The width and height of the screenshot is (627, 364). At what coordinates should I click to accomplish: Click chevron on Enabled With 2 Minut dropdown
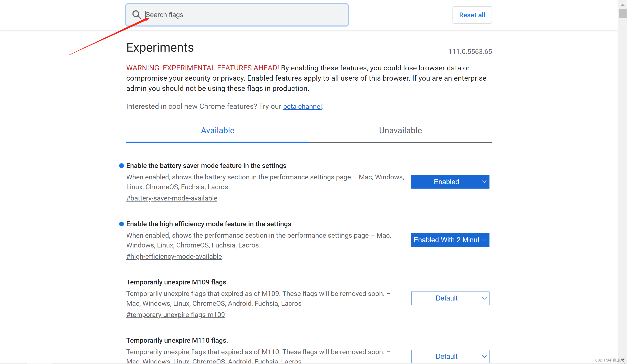[x=484, y=240]
